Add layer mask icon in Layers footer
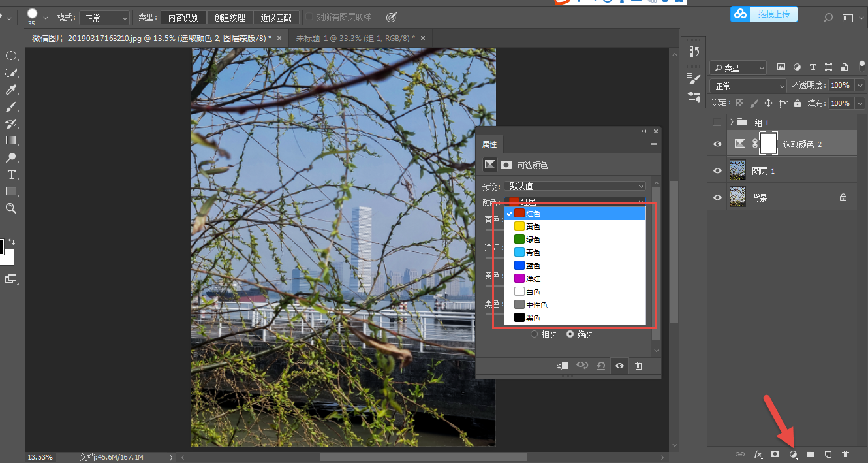The image size is (868, 463). click(x=775, y=454)
